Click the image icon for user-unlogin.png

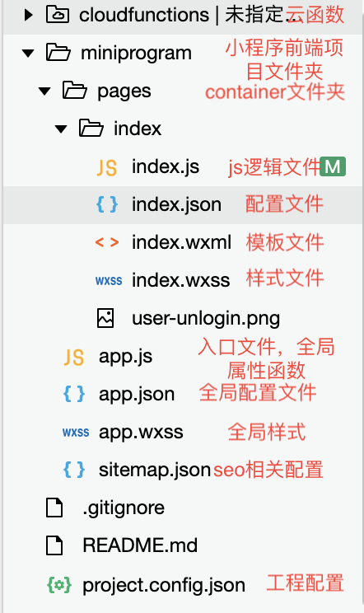(105, 318)
